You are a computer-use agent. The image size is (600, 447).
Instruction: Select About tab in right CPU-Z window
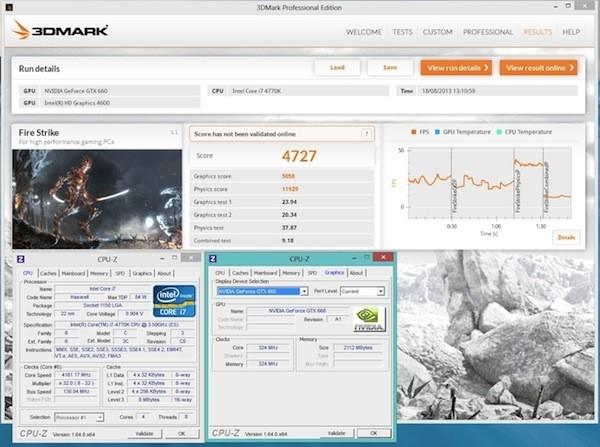[356, 273]
